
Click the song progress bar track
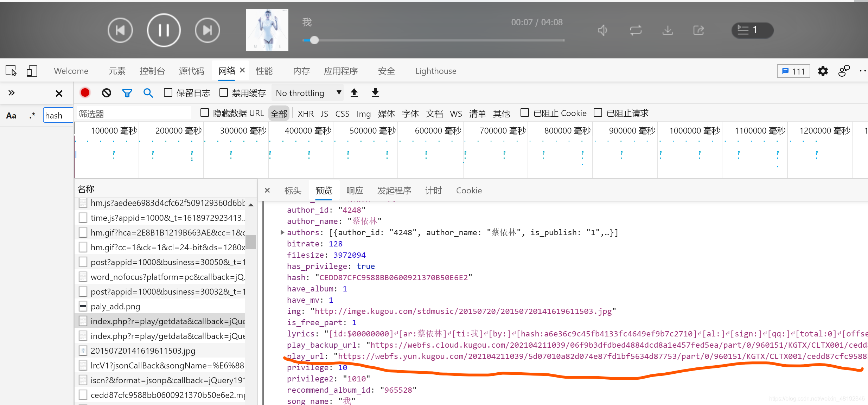click(433, 40)
